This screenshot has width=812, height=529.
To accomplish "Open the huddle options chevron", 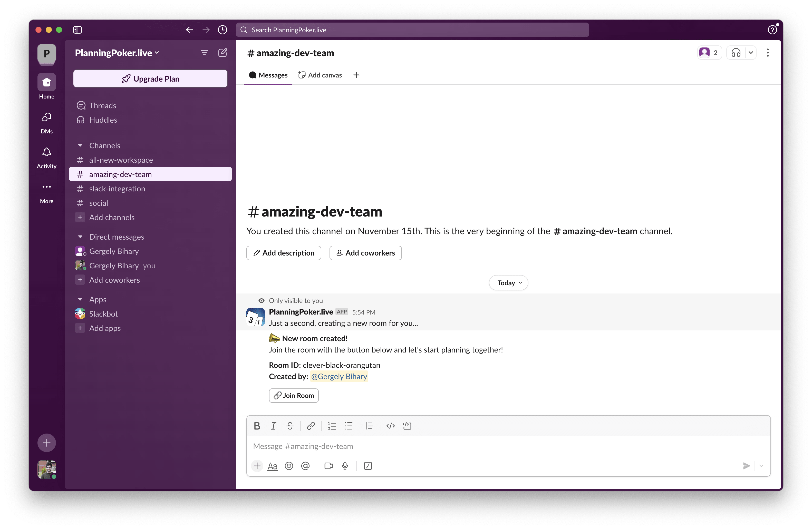I will coord(751,53).
